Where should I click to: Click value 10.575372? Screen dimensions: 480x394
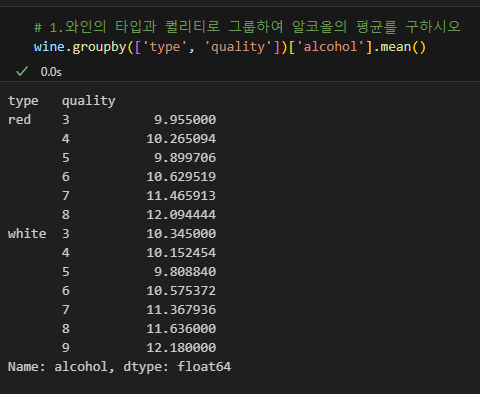pos(181,291)
